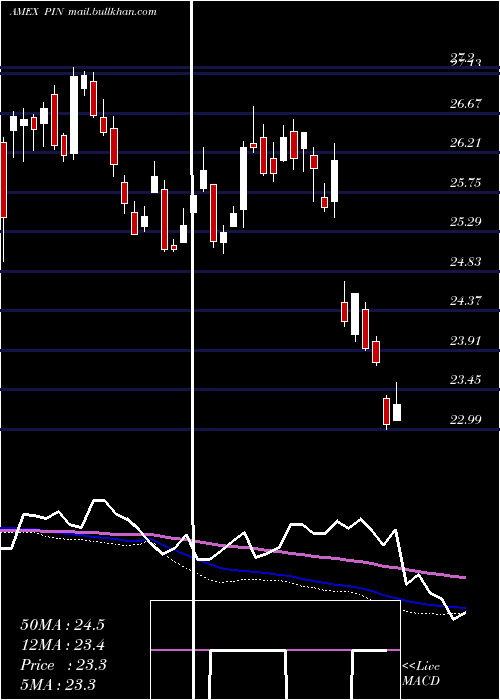Click the 23.45 price axis label
Screen dimensions: 500x700
coord(466,380)
